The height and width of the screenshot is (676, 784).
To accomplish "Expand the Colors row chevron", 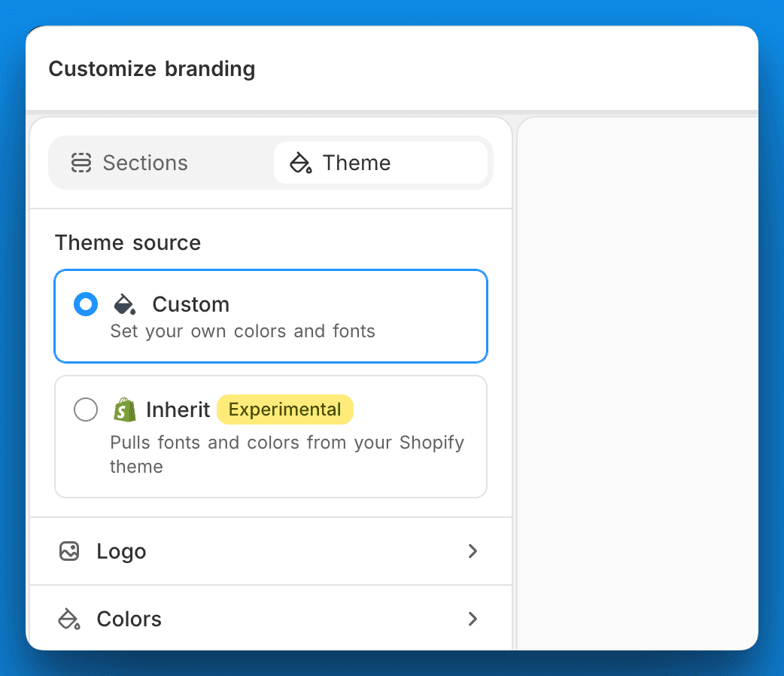I will 473,619.
